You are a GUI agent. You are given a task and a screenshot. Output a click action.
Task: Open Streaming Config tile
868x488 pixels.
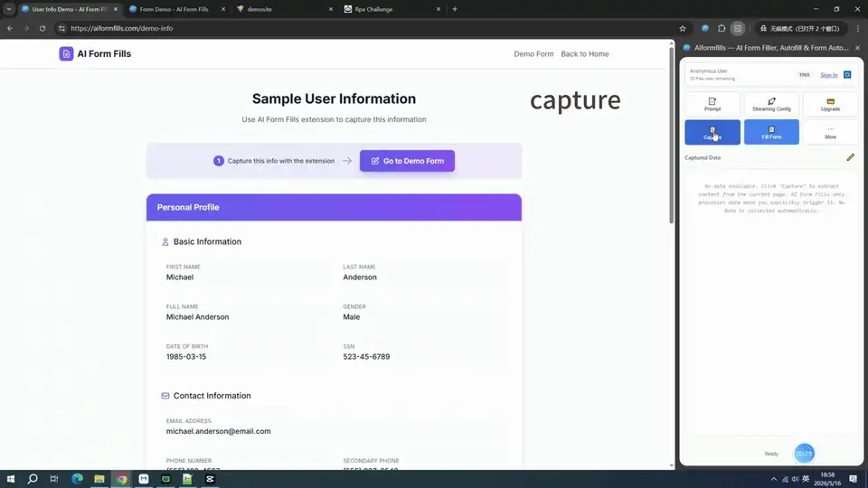(771, 104)
